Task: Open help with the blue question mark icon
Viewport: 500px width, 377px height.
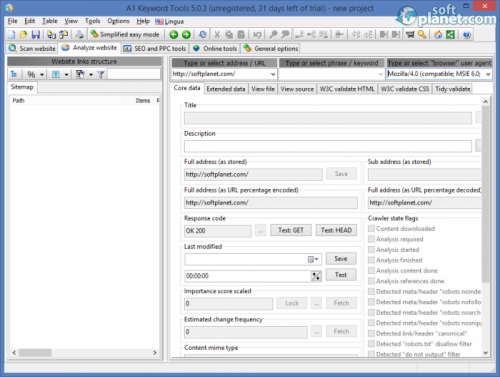Action: pos(467,35)
